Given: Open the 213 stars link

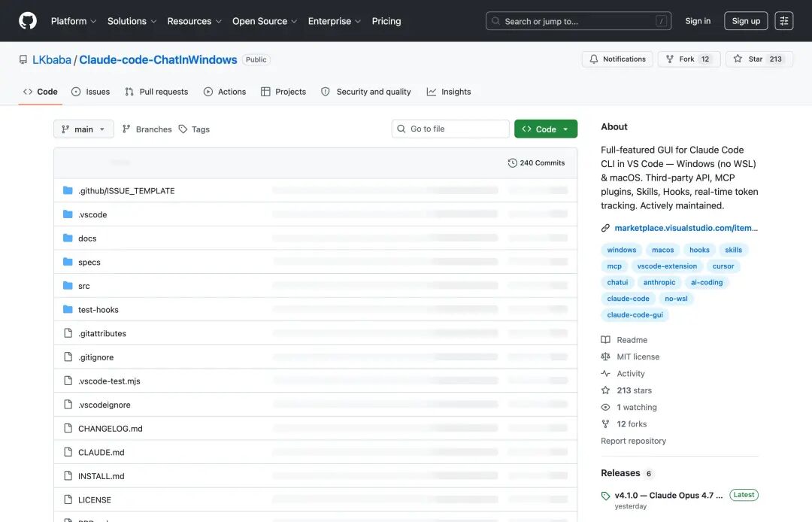Looking at the screenshot, I should point(635,390).
